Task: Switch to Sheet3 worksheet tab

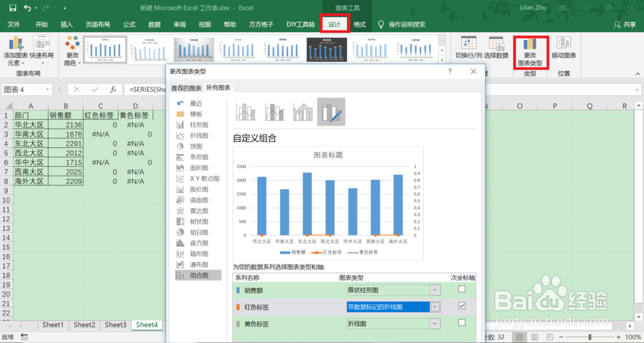Action: [115, 325]
